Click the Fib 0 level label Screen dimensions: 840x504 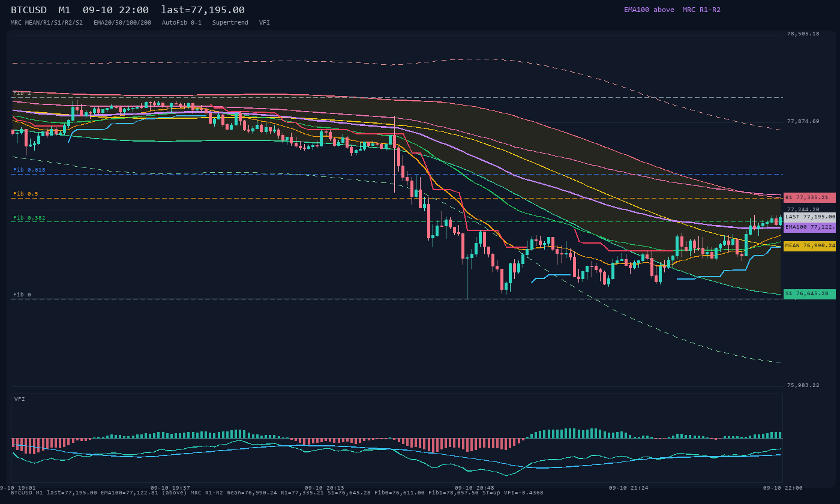[22, 295]
